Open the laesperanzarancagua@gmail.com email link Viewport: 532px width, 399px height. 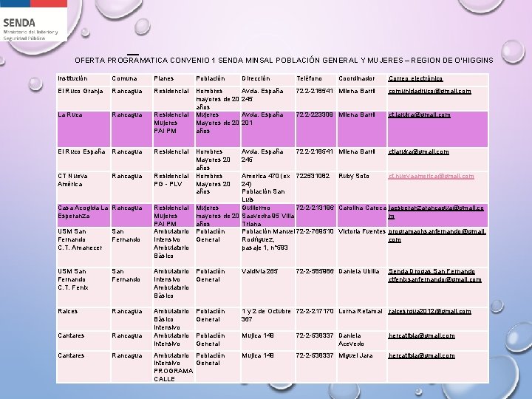[436, 212]
